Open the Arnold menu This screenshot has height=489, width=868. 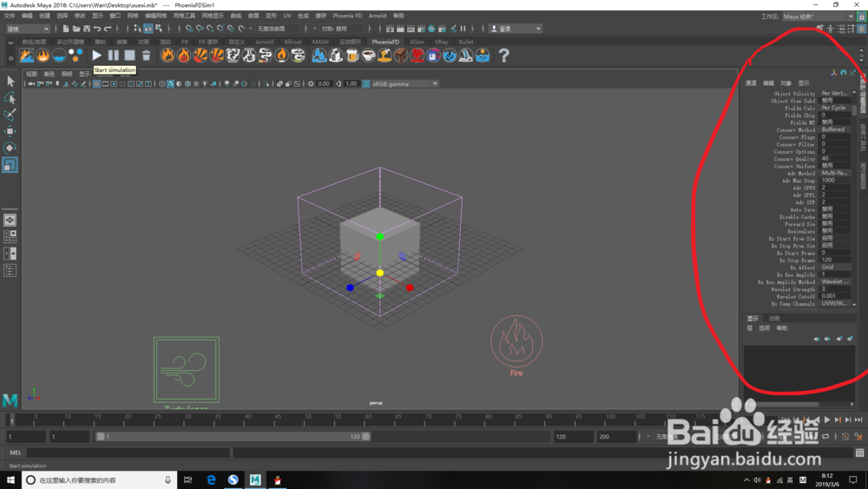[378, 16]
